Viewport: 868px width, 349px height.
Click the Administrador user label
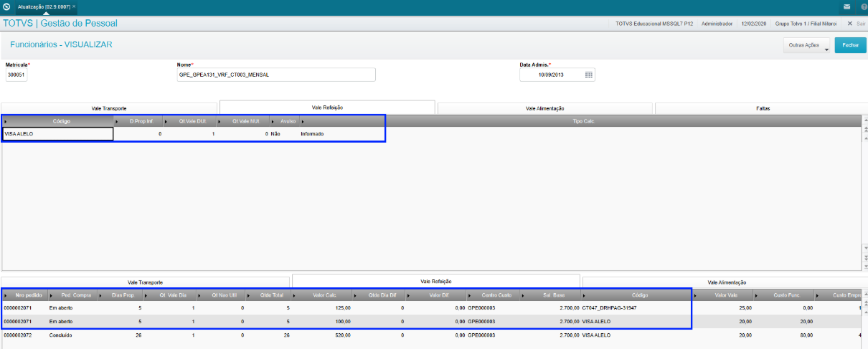click(717, 24)
